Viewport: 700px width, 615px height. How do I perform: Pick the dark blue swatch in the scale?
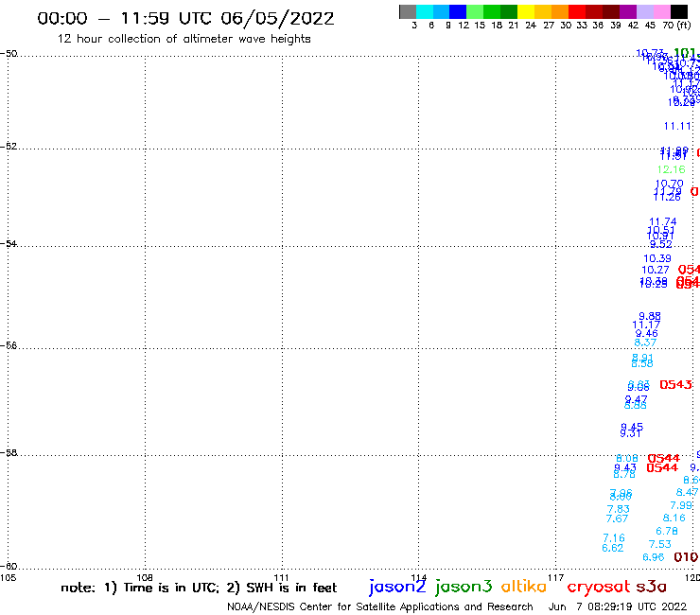coord(458,11)
